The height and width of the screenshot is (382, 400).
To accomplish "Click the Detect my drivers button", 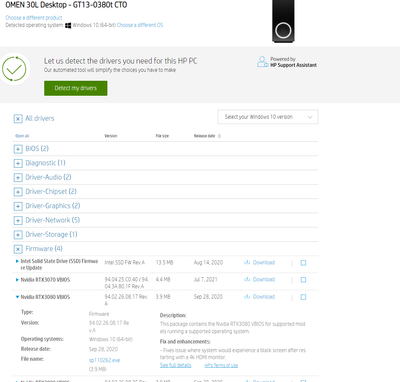I will click(x=76, y=88).
